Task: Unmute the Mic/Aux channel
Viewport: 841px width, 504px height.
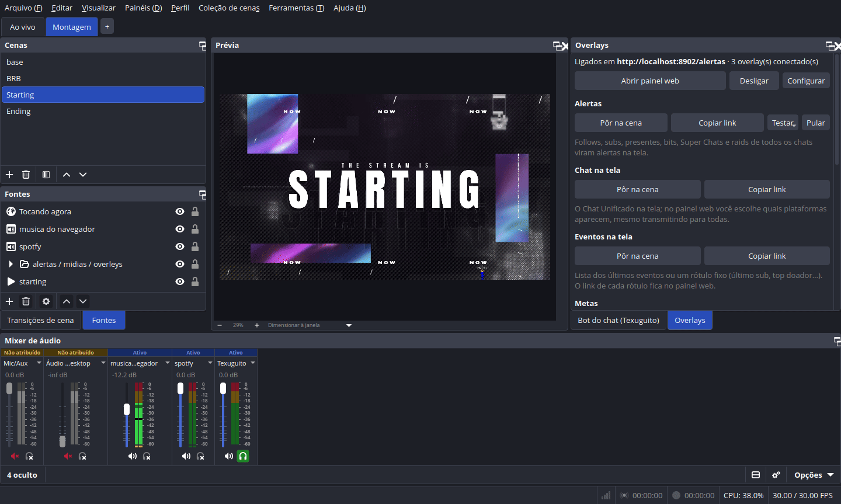Action: click(15, 456)
